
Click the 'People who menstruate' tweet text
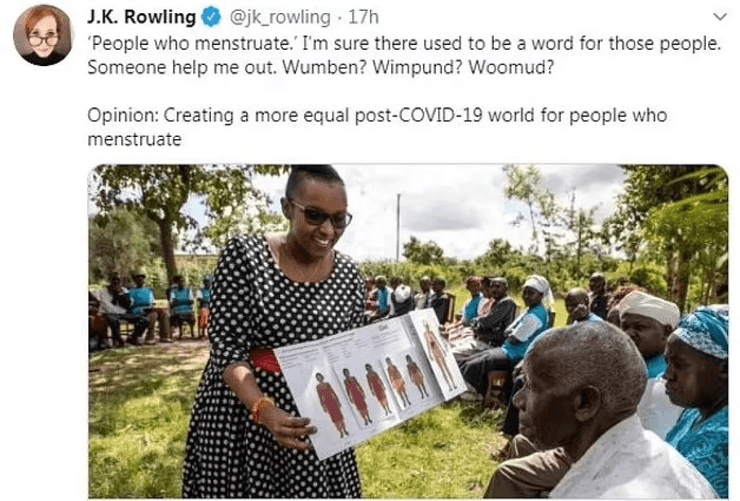404,55
